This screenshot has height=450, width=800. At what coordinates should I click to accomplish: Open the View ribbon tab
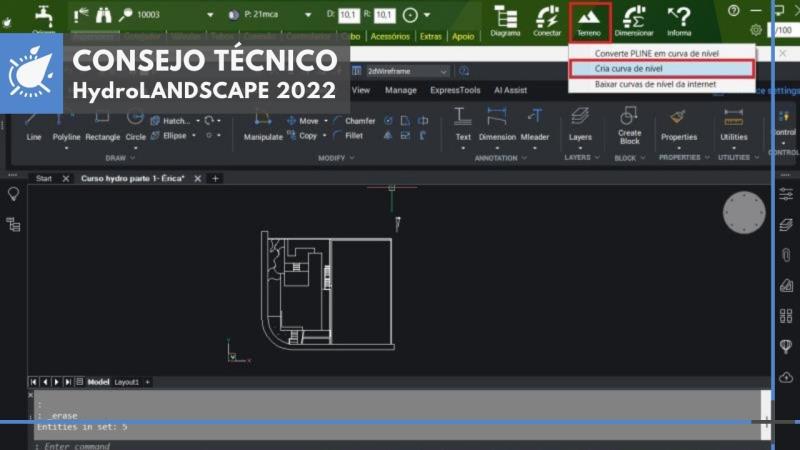click(x=361, y=90)
